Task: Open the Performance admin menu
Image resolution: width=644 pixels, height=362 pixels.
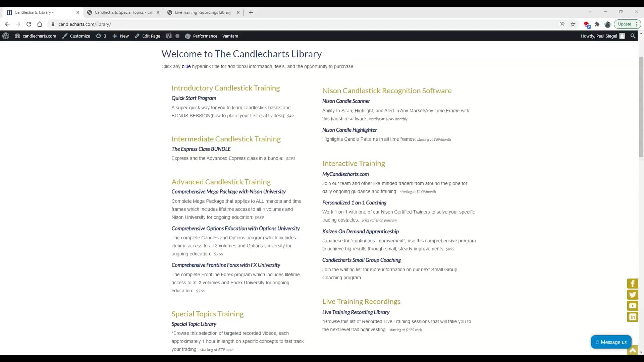Action: (201, 36)
